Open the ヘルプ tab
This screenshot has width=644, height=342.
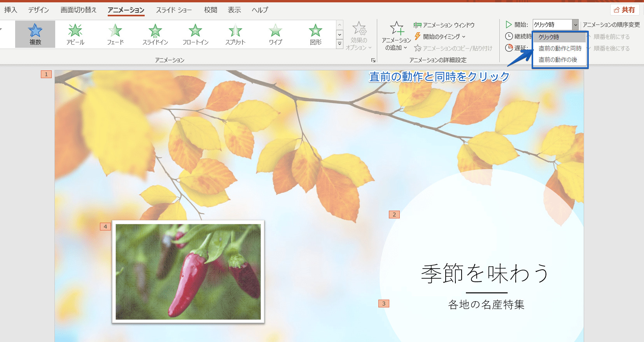click(260, 10)
